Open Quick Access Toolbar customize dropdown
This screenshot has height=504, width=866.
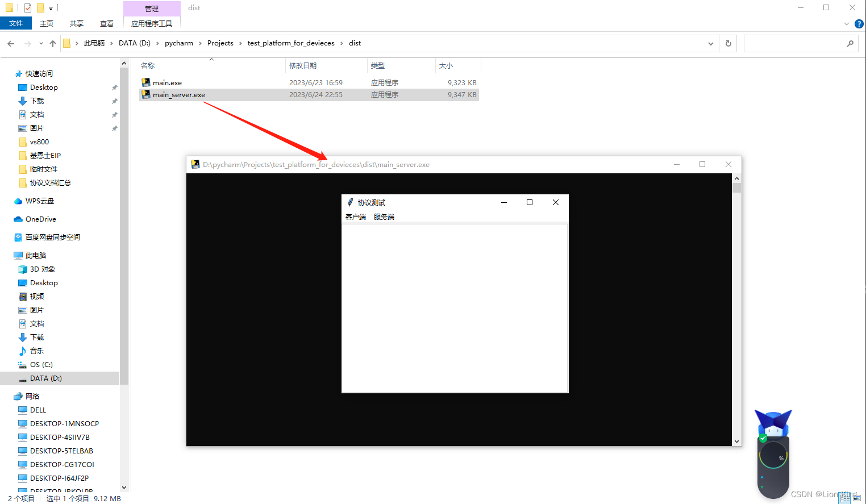[x=51, y=8]
